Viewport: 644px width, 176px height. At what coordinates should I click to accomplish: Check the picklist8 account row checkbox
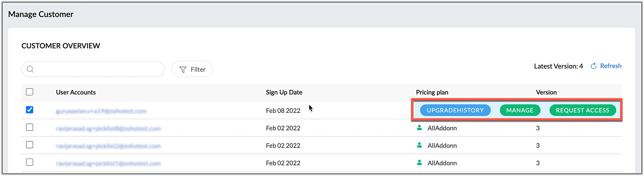point(30,127)
